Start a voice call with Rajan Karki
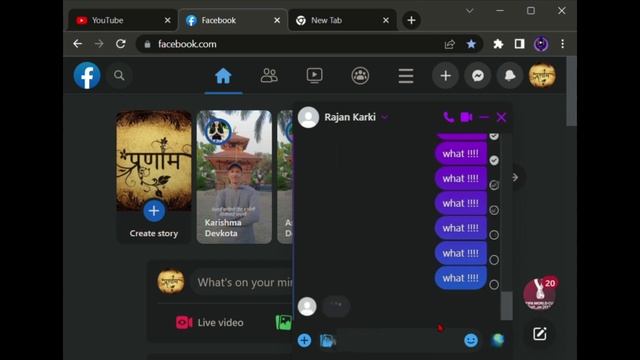Screen dimensions: 640x360 coord(449,118)
